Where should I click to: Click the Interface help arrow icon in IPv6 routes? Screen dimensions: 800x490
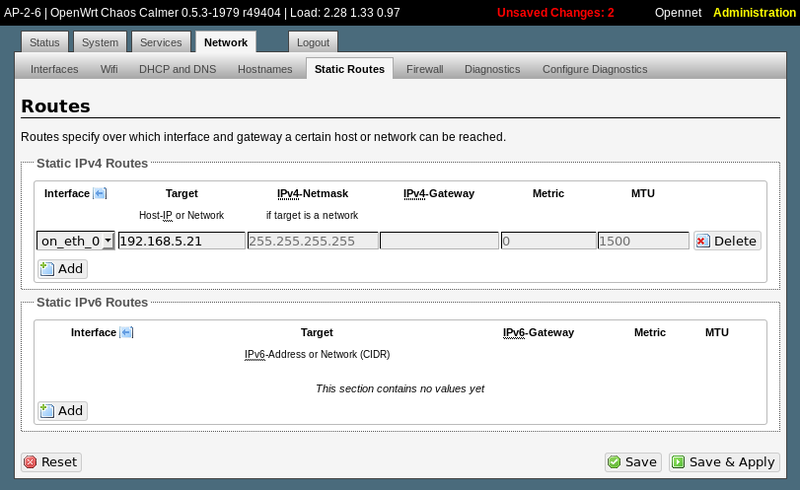pos(126,332)
